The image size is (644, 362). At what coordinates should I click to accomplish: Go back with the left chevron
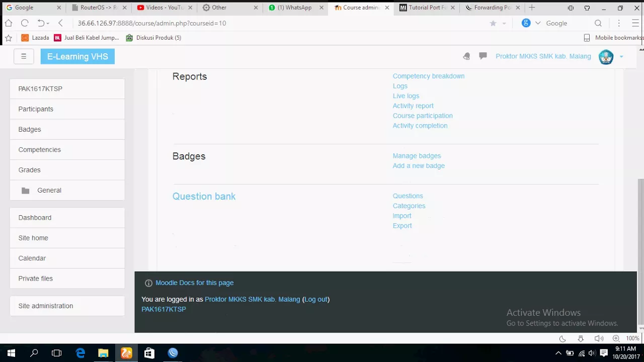click(60, 23)
